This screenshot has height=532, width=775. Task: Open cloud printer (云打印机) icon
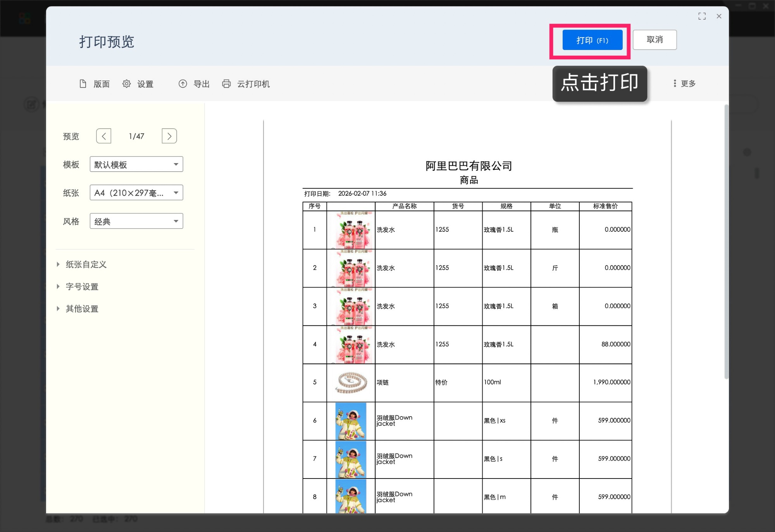(226, 84)
